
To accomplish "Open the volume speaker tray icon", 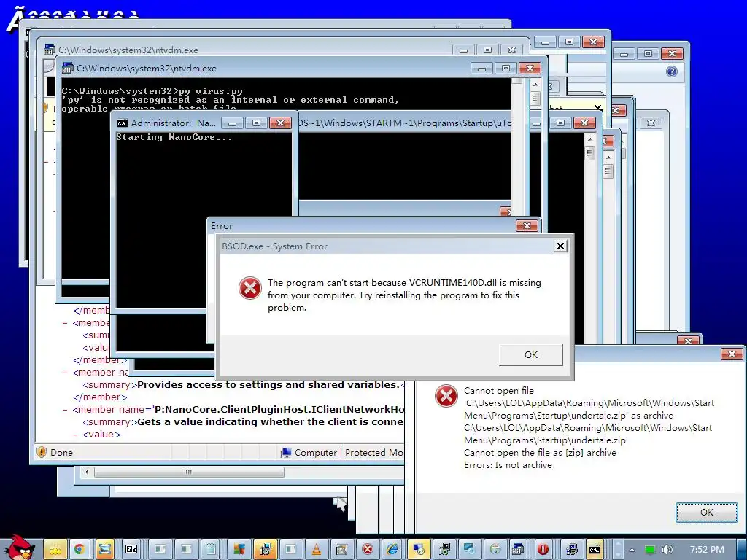I will tap(667, 550).
